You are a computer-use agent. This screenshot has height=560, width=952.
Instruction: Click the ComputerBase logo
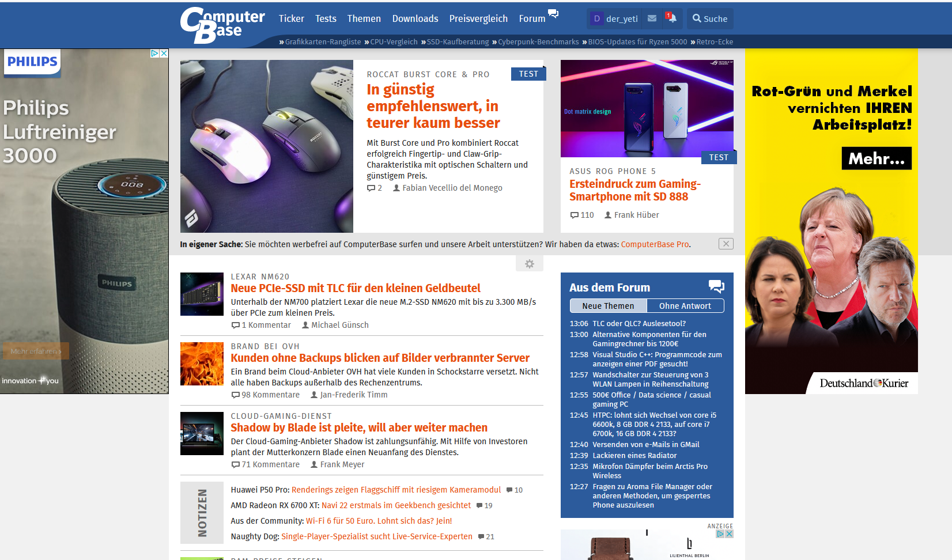[x=222, y=25]
